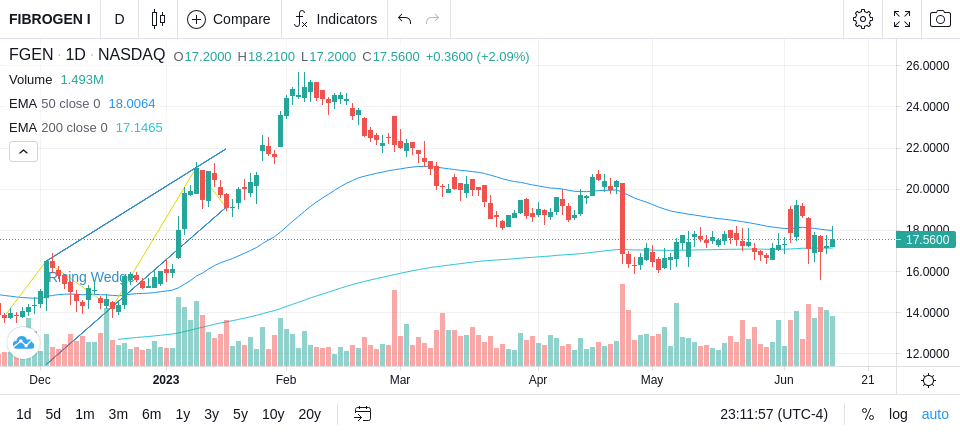
Task: Set time range to 5d
Action: tap(53, 414)
